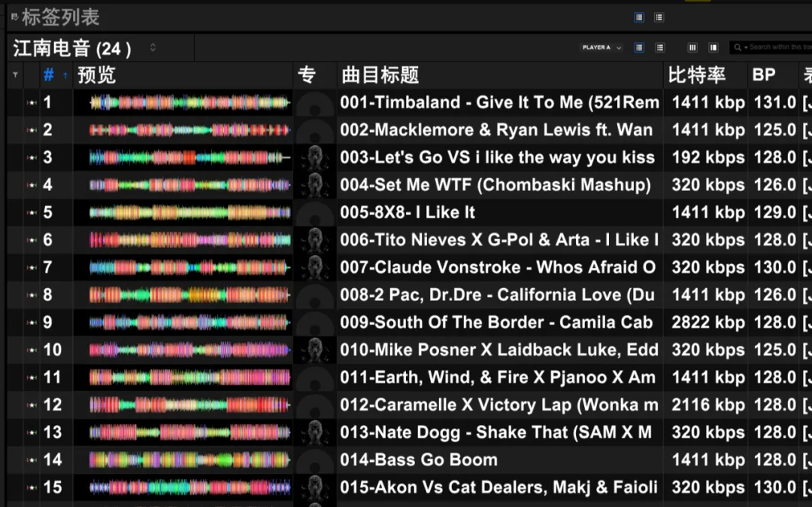Select track 008-2 Pac, Dr.Dre - California Love
This screenshot has height=507, width=812.
pyautogui.click(x=497, y=295)
